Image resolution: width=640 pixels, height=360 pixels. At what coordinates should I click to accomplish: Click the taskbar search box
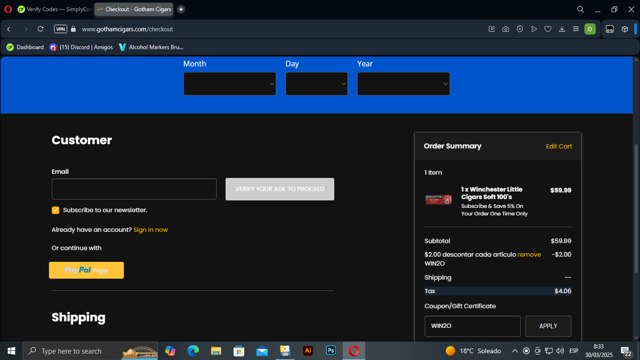[90, 351]
